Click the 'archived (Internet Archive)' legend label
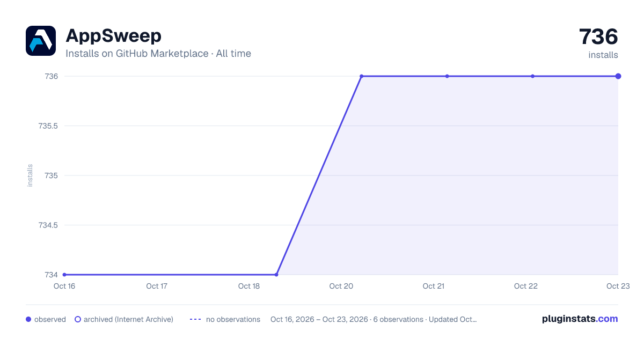644x338 pixels. [128, 319]
